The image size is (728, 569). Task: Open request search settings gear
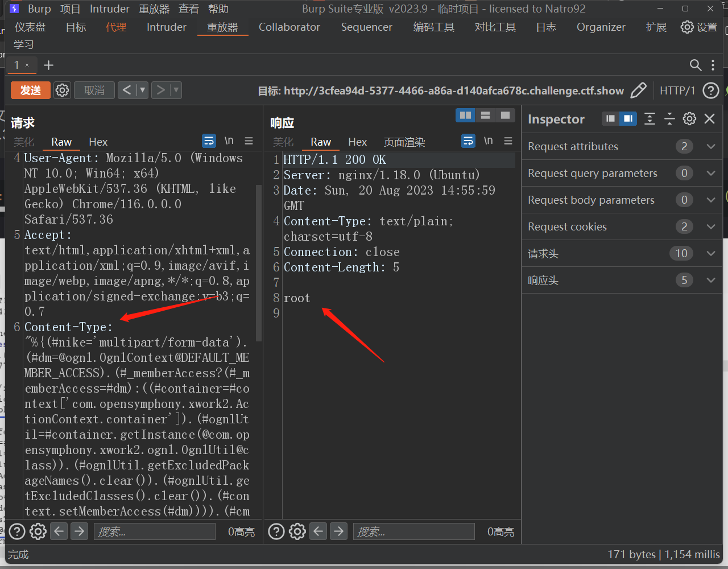click(38, 531)
